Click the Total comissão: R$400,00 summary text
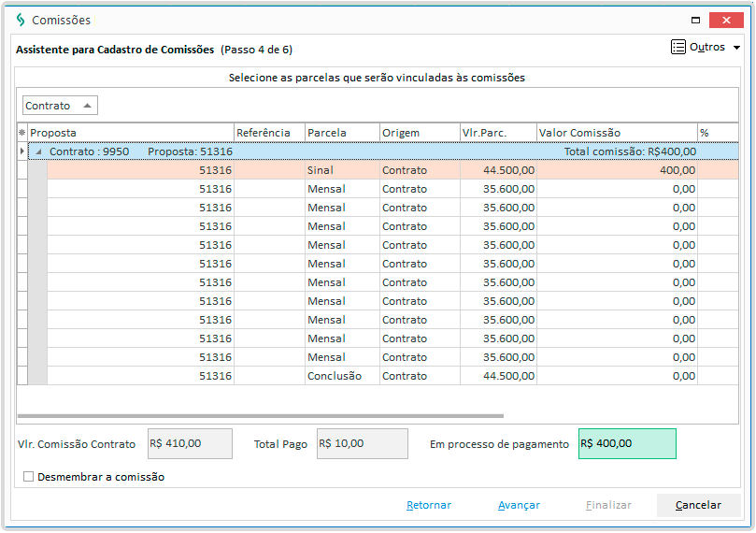756x533 pixels. click(x=630, y=151)
